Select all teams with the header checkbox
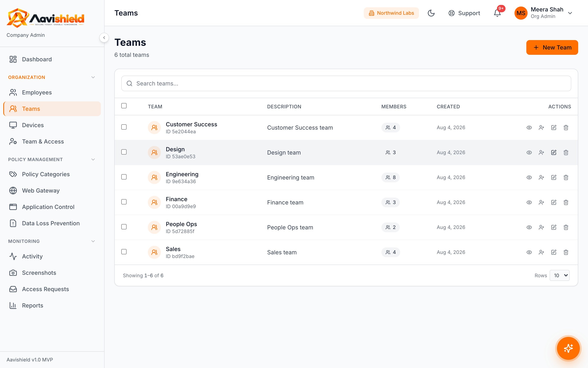This screenshot has height=368, width=588. 124,106
